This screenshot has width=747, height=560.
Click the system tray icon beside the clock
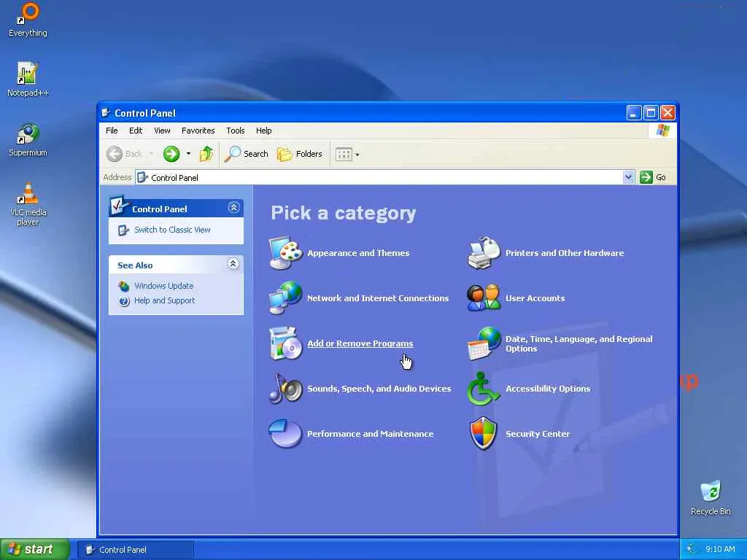coord(692,549)
